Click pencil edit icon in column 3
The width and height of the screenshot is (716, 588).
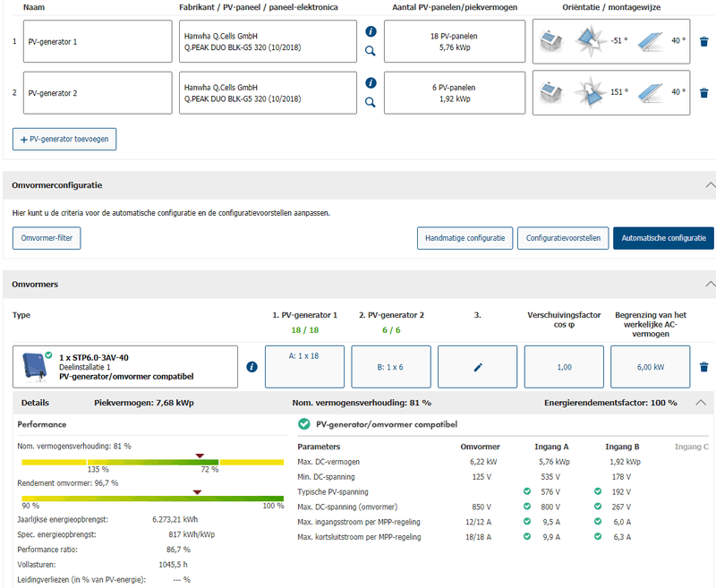point(477,367)
